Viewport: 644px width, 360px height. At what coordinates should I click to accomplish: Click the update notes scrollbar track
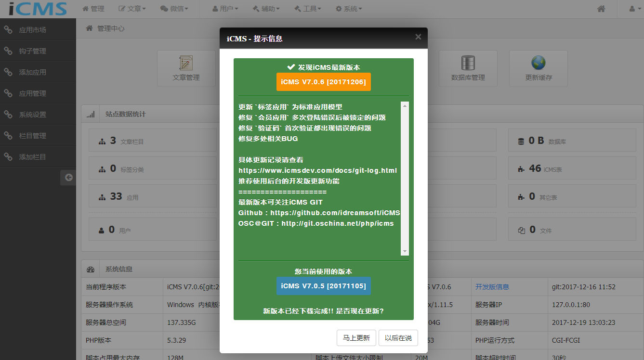click(x=405, y=178)
